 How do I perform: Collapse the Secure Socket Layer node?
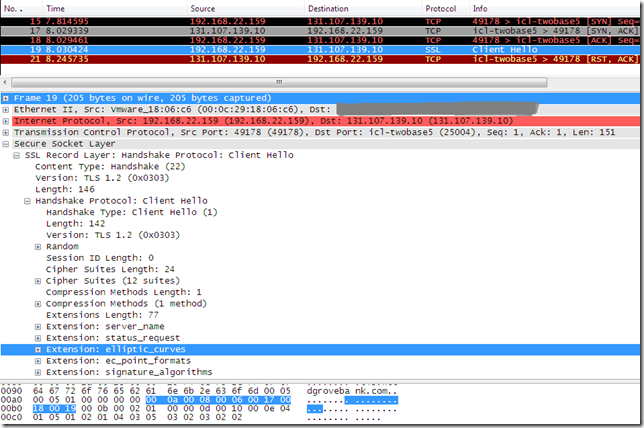[6, 144]
